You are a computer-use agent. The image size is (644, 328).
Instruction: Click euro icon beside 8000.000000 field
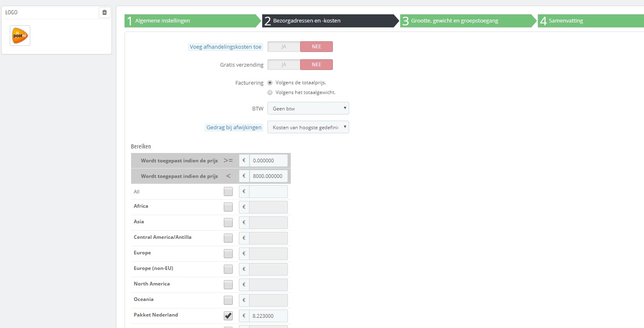pos(244,176)
